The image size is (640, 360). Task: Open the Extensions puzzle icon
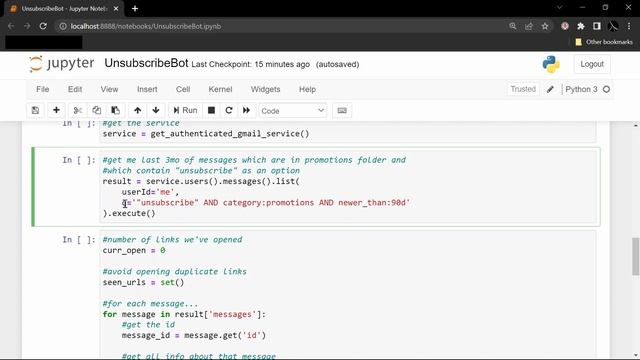point(581,26)
